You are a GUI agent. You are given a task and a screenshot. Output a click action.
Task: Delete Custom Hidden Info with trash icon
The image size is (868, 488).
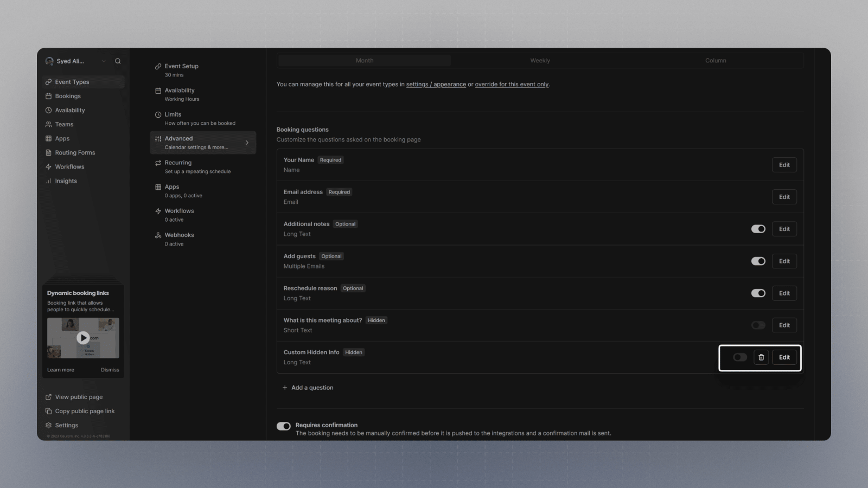tap(761, 357)
